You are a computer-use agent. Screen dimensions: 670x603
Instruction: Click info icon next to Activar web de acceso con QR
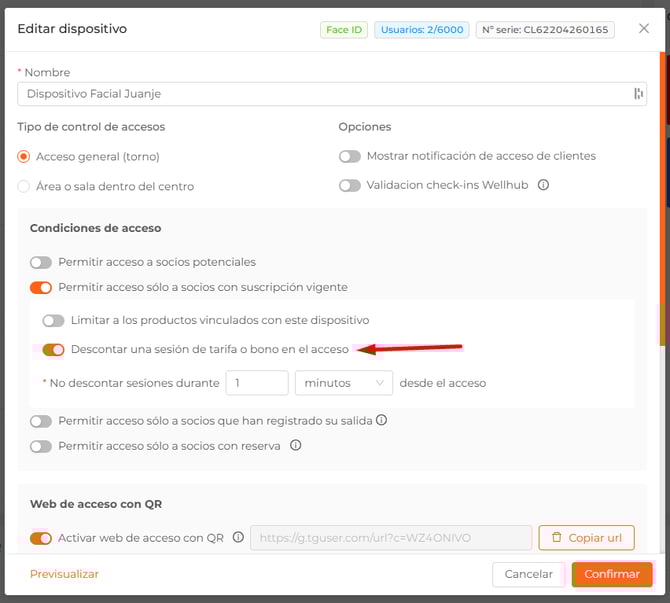238,538
